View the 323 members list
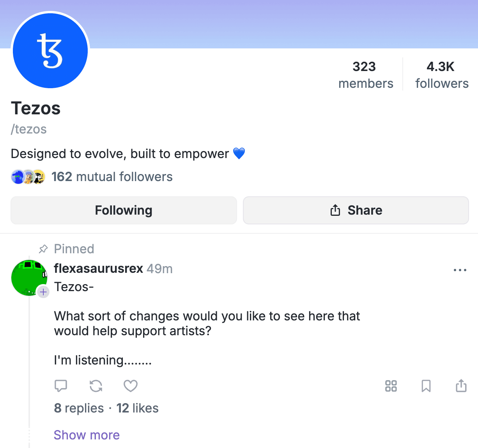478x448 pixels. pos(365,75)
